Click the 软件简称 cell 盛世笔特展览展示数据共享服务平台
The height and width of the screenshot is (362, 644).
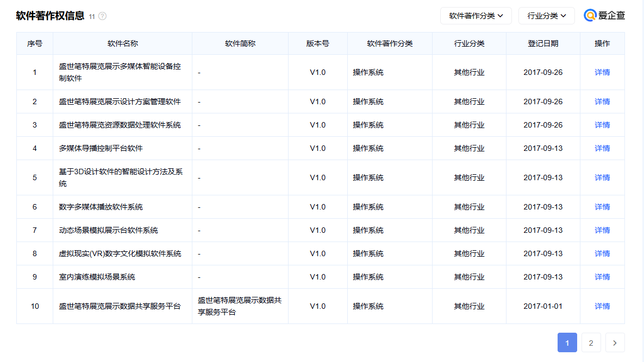coord(240,306)
